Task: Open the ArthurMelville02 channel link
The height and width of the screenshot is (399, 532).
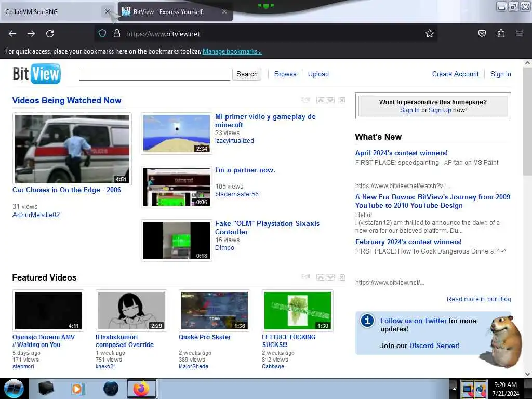Action: [x=36, y=215]
